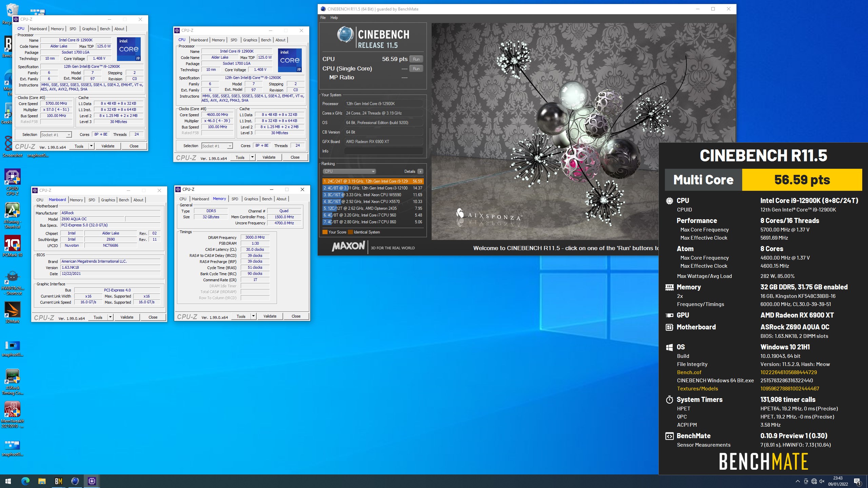Open HWBOTx265 Shortcut desktop icon
The width and height of the screenshot is (868, 488).
[13, 283]
